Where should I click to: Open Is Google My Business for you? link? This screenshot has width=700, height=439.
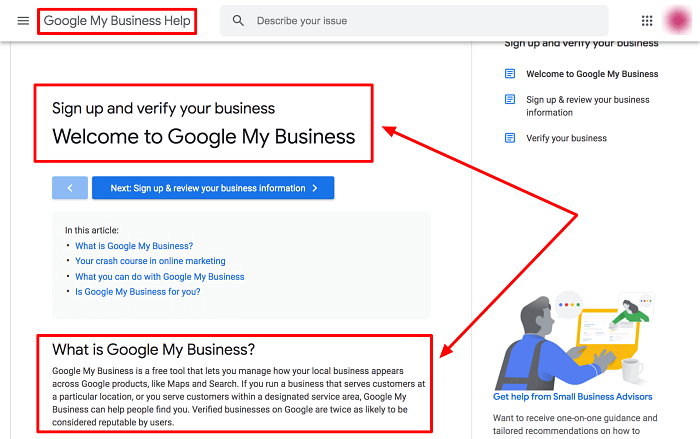pyautogui.click(x=138, y=292)
